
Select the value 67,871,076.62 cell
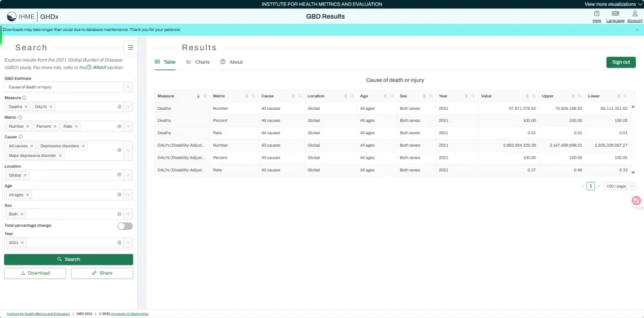pyautogui.click(x=508, y=109)
